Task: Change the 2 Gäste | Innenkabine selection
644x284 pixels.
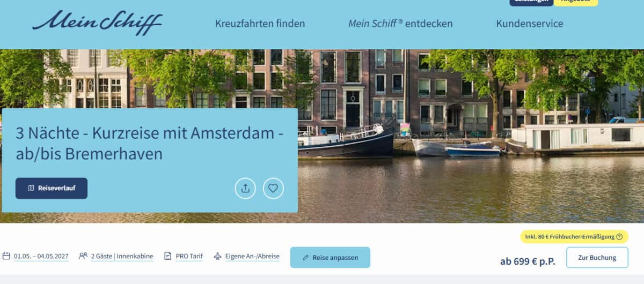Action: (122, 256)
